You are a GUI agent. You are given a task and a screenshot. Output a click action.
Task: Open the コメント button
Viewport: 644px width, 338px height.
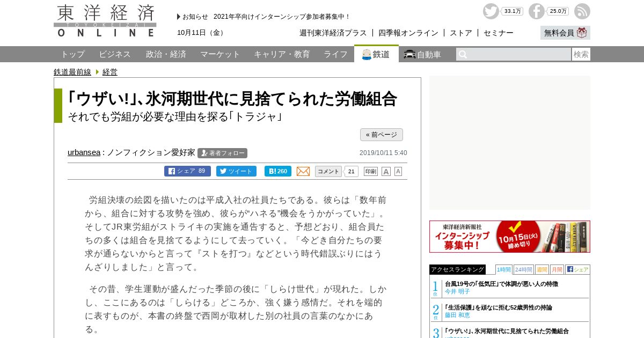(328, 172)
